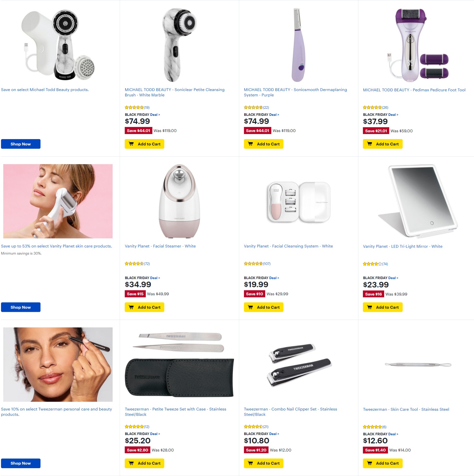
Task: Add Soniclear Petite Cleansing Brush to cart
Action: [144, 144]
